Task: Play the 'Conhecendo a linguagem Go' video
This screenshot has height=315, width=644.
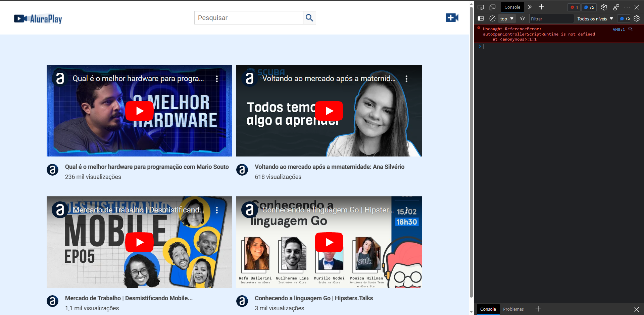Action: (x=329, y=242)
